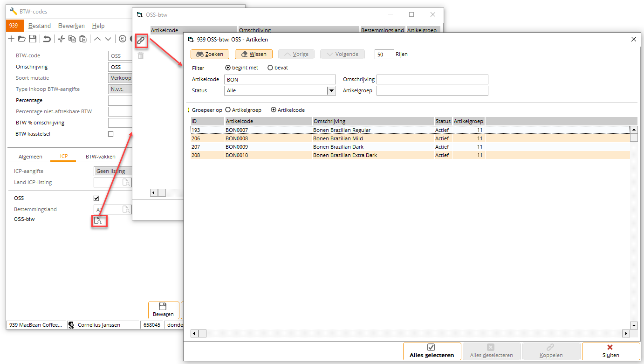This screenshot has height=364, width=644.
Task: Switch to the ICP tab
Action: pos(64,157)
